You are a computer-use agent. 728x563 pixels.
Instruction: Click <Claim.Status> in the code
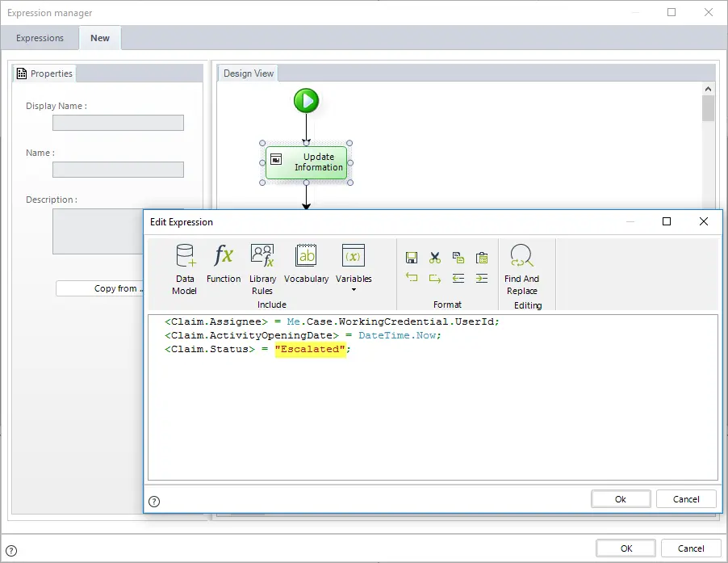[210, 349]
